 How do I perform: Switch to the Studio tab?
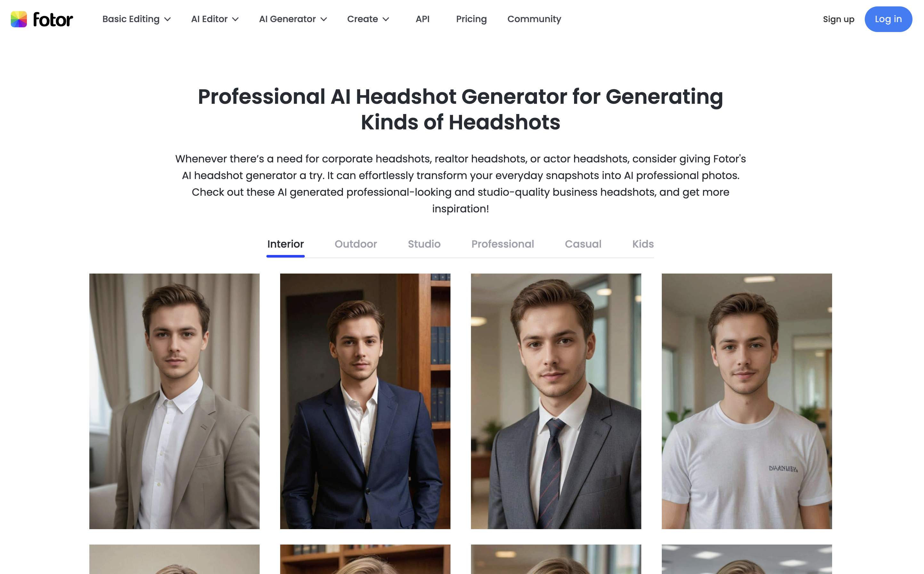pyautogui.click(x=424, y=244)
